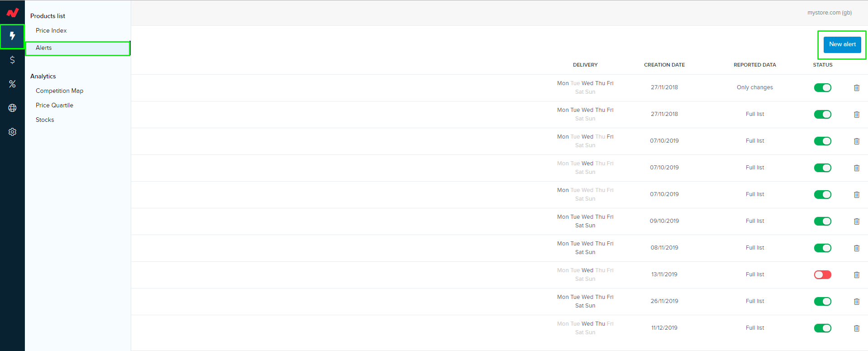Screen dimensions: 868x351
Task: Click the Products list heading
Action: 47,16
